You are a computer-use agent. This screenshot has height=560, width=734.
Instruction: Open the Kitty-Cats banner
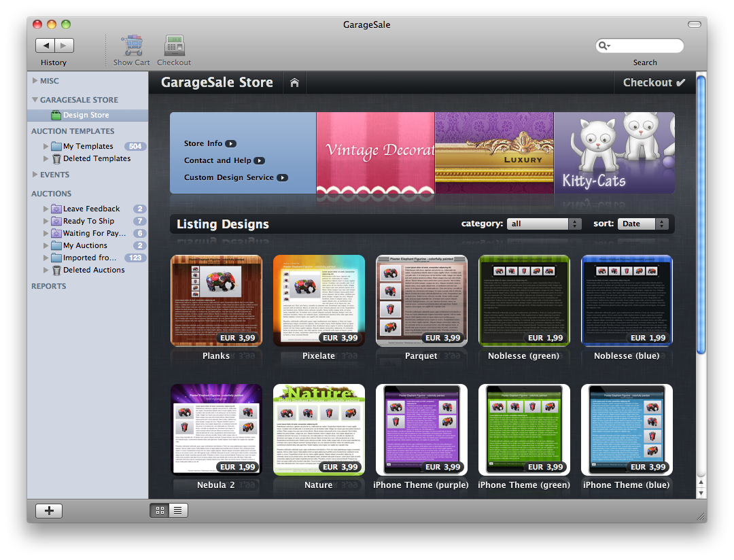(x=614, y=153)
